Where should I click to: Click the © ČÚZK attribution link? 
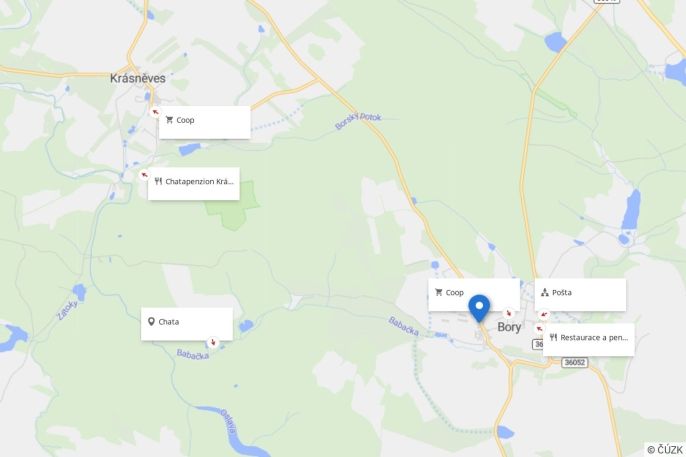pyautogui.click(x=665, y=450)
